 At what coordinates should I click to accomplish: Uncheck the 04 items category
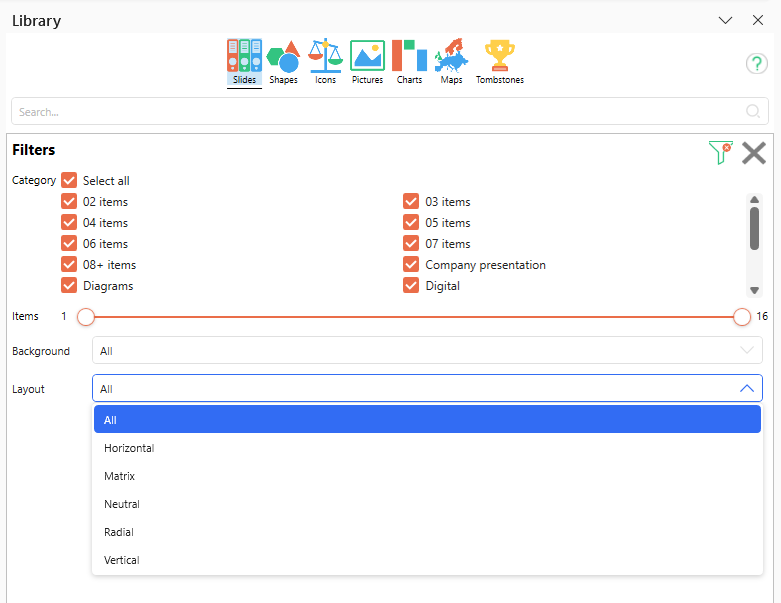[69, 222]
